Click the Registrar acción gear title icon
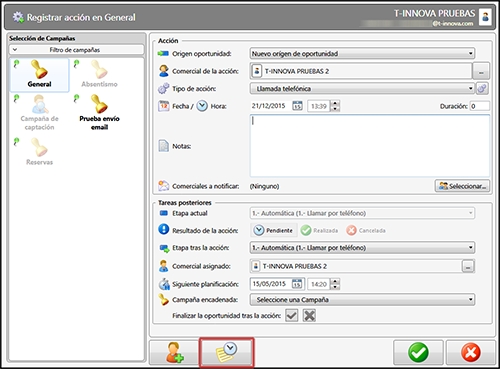Screen dimensions: 500x369 [x=18, y=17]
